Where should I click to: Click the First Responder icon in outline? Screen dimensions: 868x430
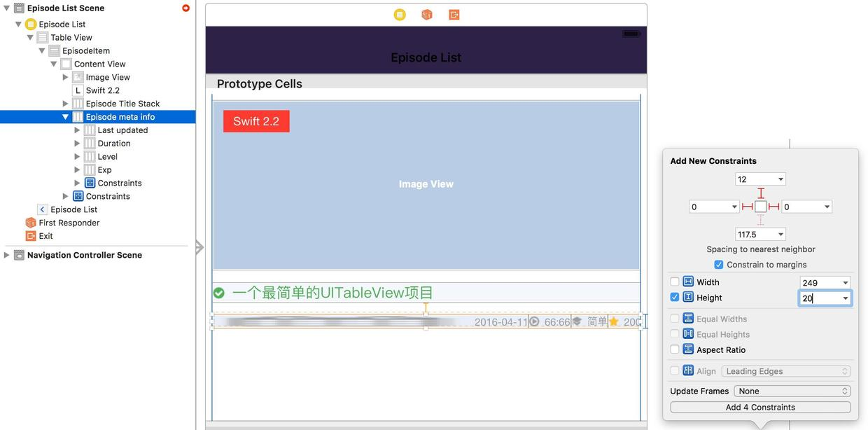click(x=31, y=223)
